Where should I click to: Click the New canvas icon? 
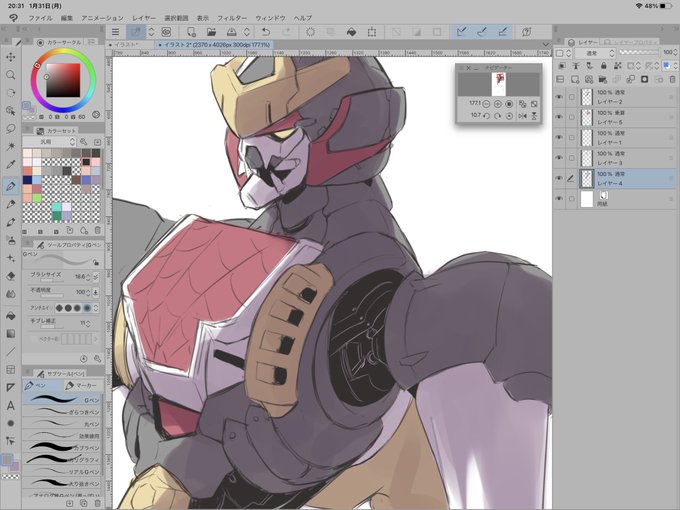coord(191,32)
